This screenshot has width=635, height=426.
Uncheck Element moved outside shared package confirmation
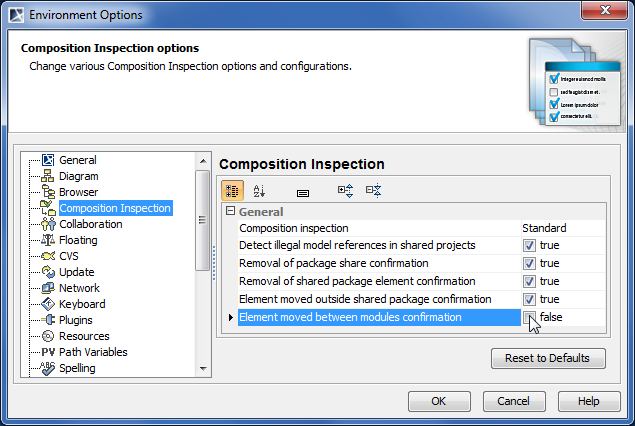(529, 300)
